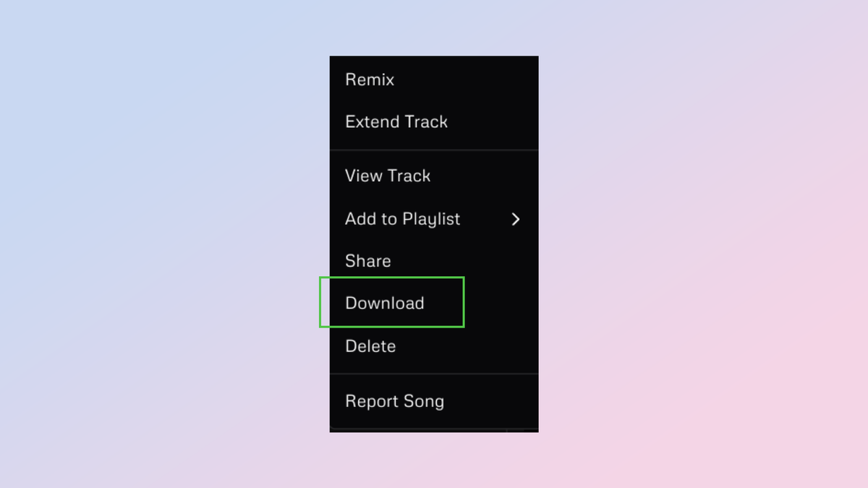Click the right-pointing chevron beside Add to Playlist
Image resolution: width=868 pixels, height=488 pixels.
516,219
